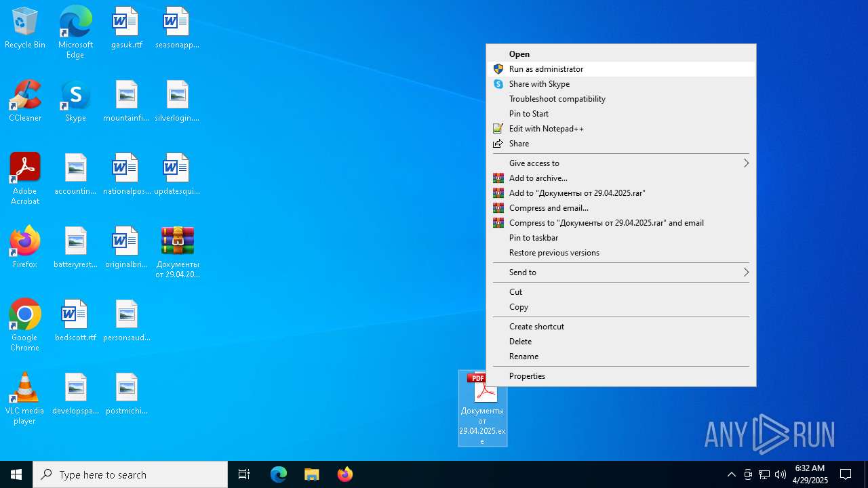This screenshot has width=868, height=488.
Task: Select Rename from the context menu
Action: (x=620, y=357)
